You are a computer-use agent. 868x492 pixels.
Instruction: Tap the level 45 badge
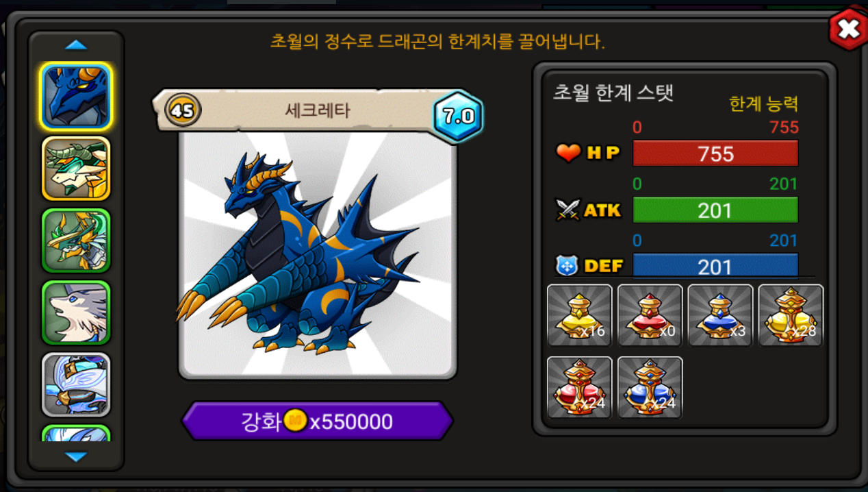(x=183, y=110)
